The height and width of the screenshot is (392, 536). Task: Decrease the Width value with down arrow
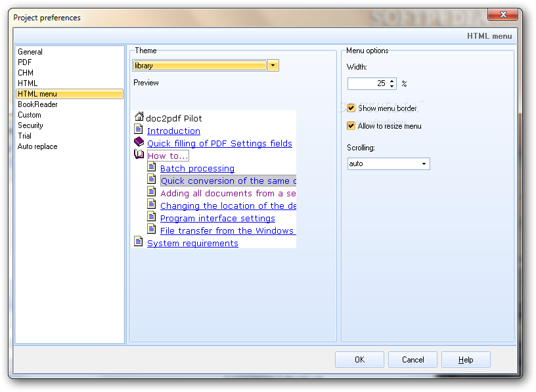pyautogui.click(x=392, y=86)
